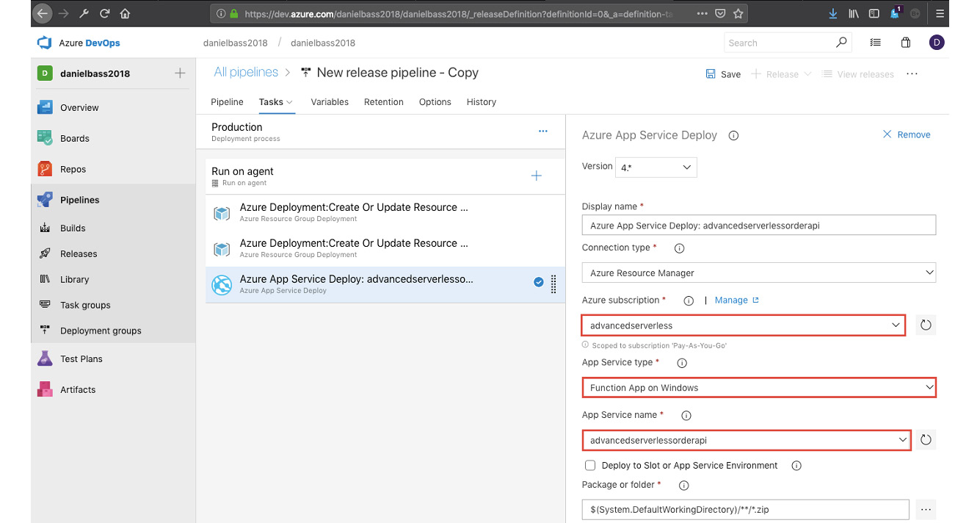Open the Overview sidebar icon
The height and width of the screenshot is (523, 980).
(45, 107)
